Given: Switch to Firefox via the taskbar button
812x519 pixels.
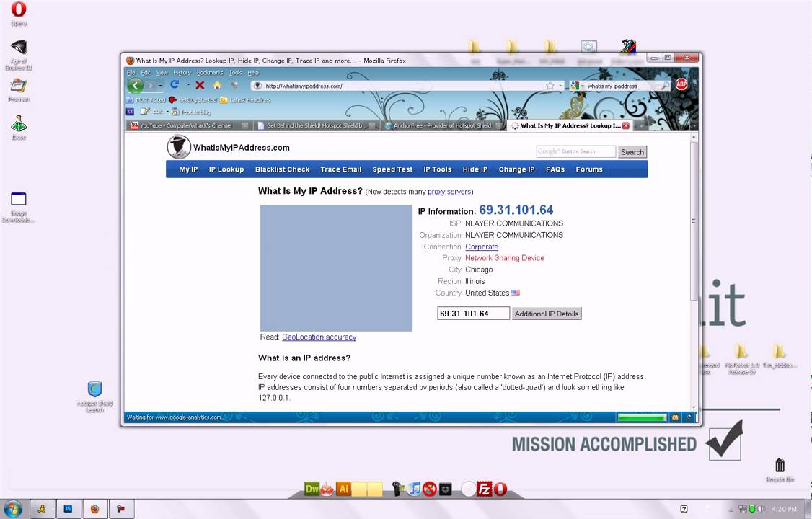Looking at the screenshot, I should click(94, 509).
